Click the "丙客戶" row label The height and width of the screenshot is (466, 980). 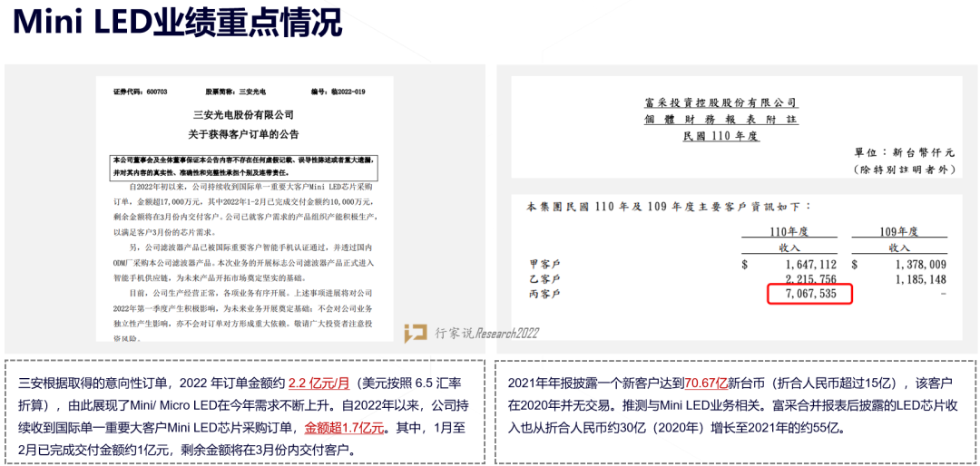[544, 295]
